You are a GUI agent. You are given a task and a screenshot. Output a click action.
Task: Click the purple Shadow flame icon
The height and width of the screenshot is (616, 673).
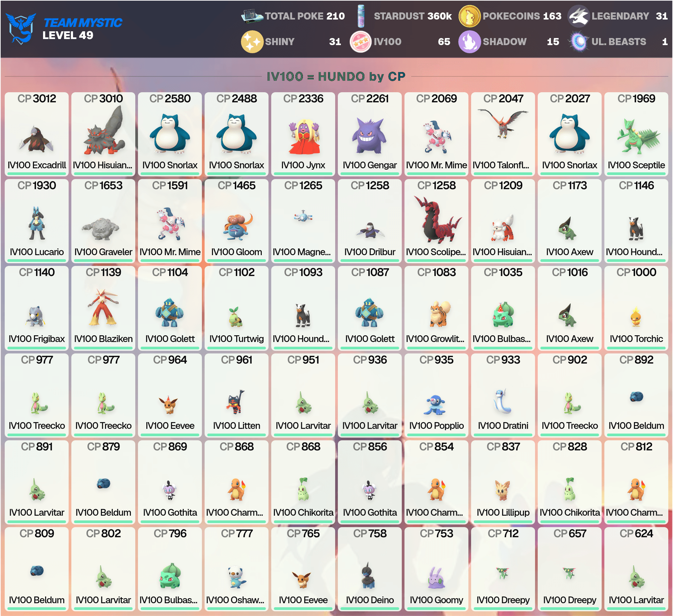[469, 42]
